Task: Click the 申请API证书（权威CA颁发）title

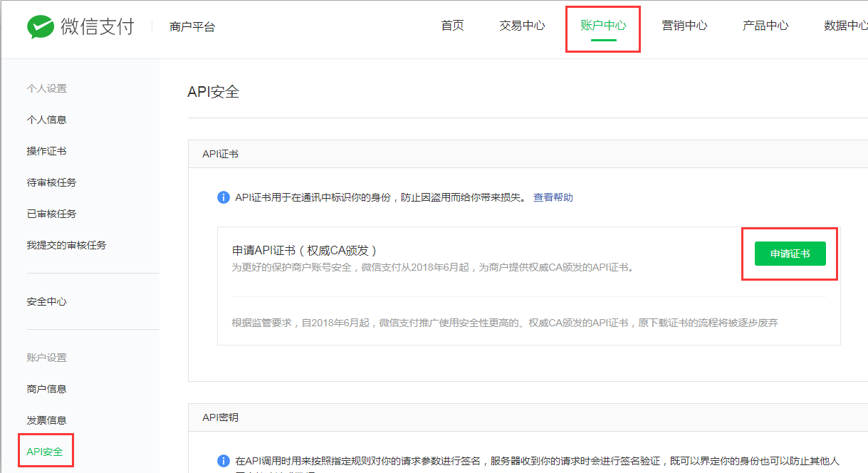Action: point(305,250)
